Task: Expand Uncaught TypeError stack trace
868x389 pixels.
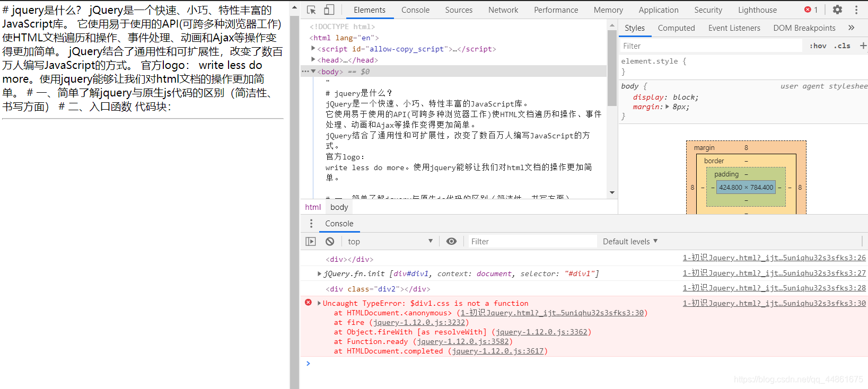Action: [x=319, y=303]
